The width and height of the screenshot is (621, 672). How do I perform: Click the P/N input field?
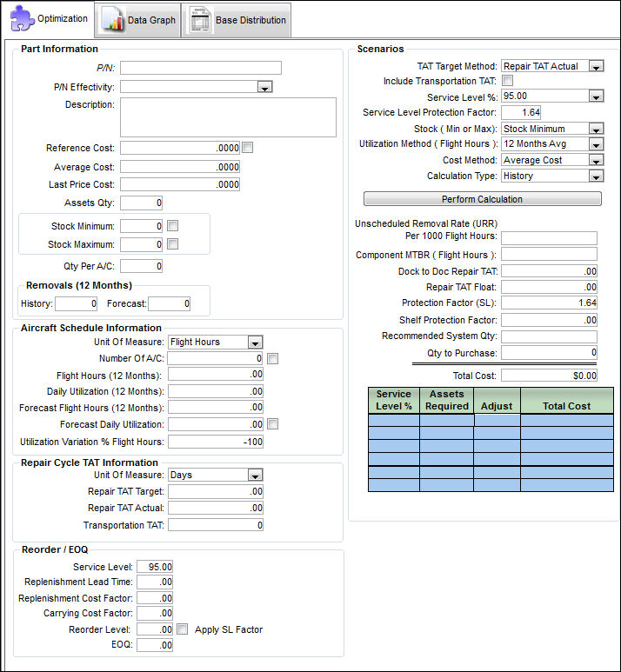click(201, 68)
